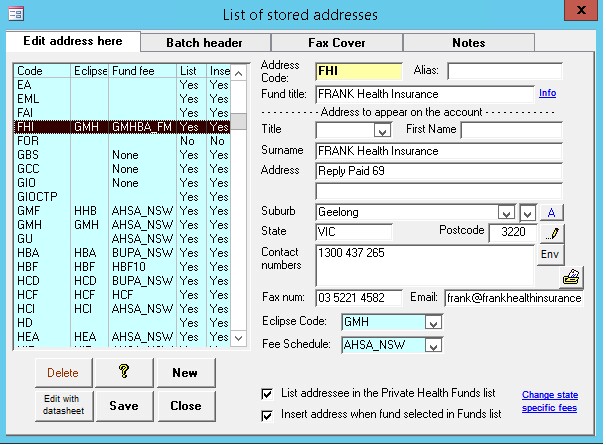Click the list scrollbar up arrow
606x445 pixels.
tap(238, 73)
